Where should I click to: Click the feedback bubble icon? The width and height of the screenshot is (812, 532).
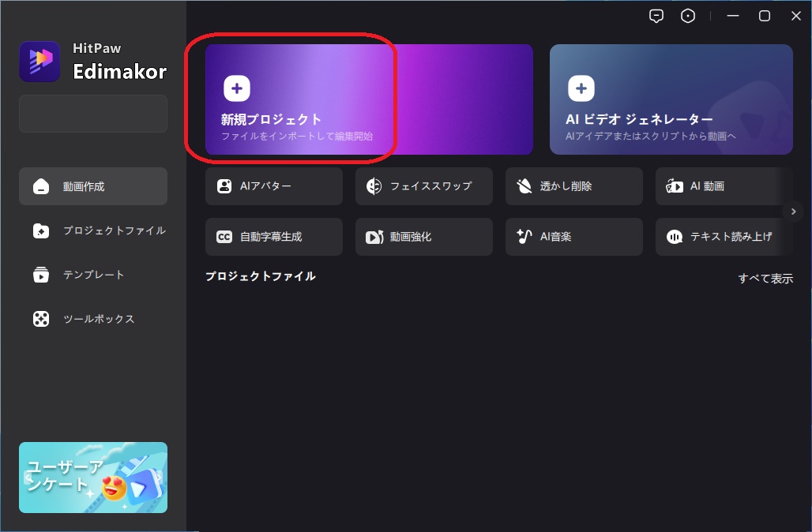coord(656,15)
